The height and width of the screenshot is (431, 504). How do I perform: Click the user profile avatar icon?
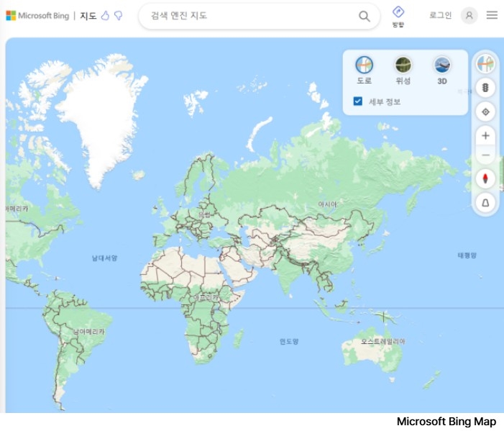point(469,15)
